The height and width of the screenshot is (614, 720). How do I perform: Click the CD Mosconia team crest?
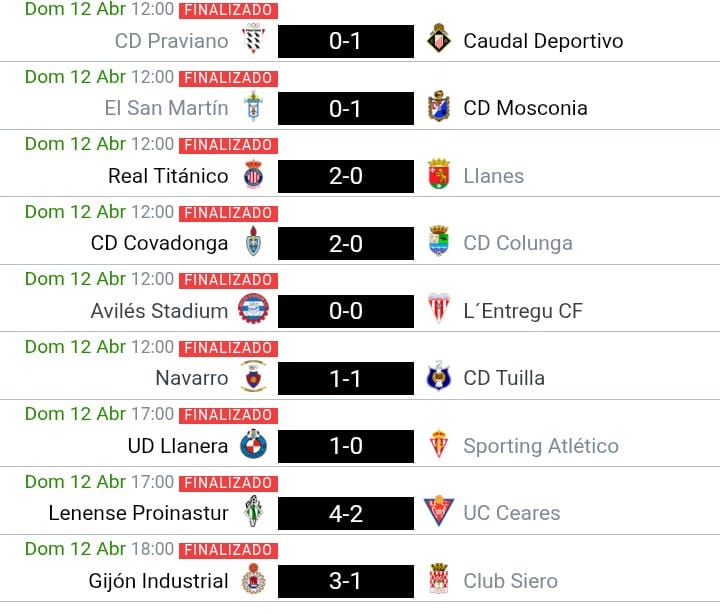437,108
